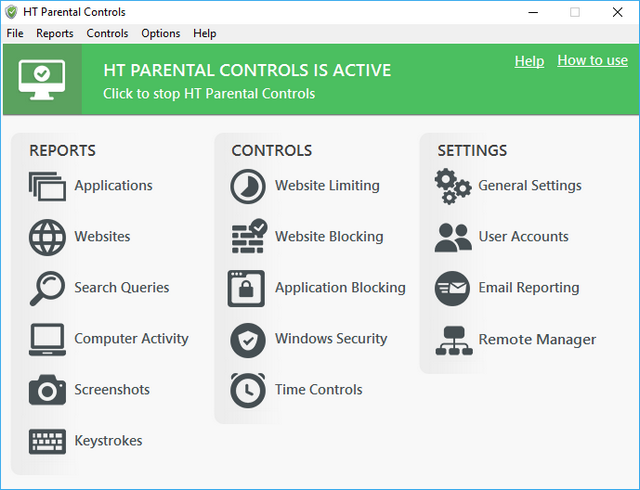The width and height of the screenshot is (640, 490).
Task: Click the Computer Activity laptop icon
Action: 47,340
